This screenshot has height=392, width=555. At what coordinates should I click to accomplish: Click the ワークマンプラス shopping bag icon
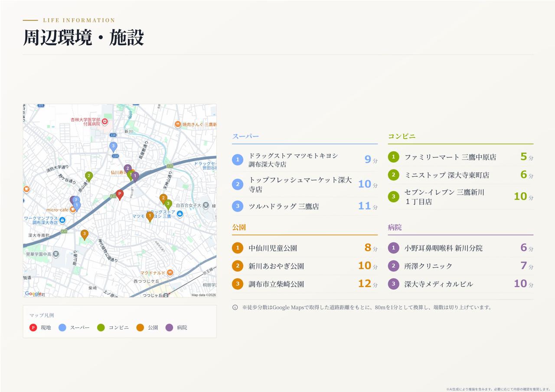pos(62,220)
